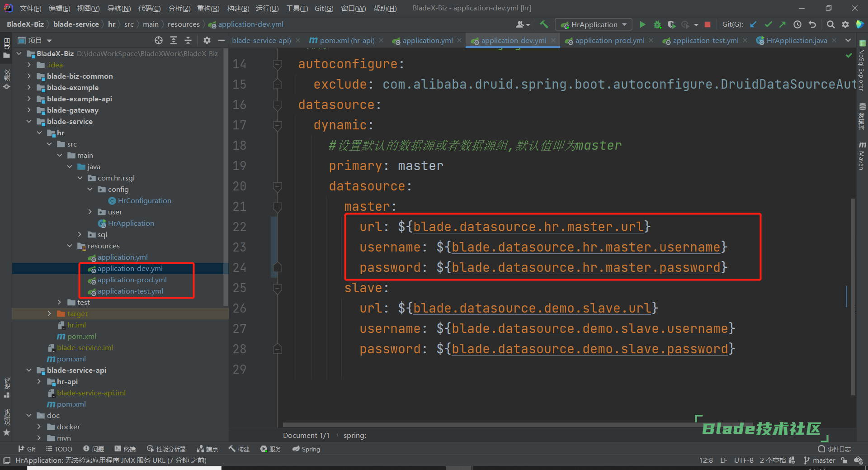Expand the hr-api module
This screenshot has width=868, height=470.
click(x=39, y=381)
